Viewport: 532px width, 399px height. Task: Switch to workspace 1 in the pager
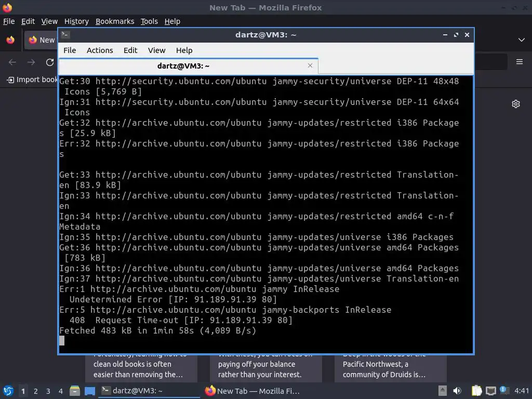click(x=23, y=391)
